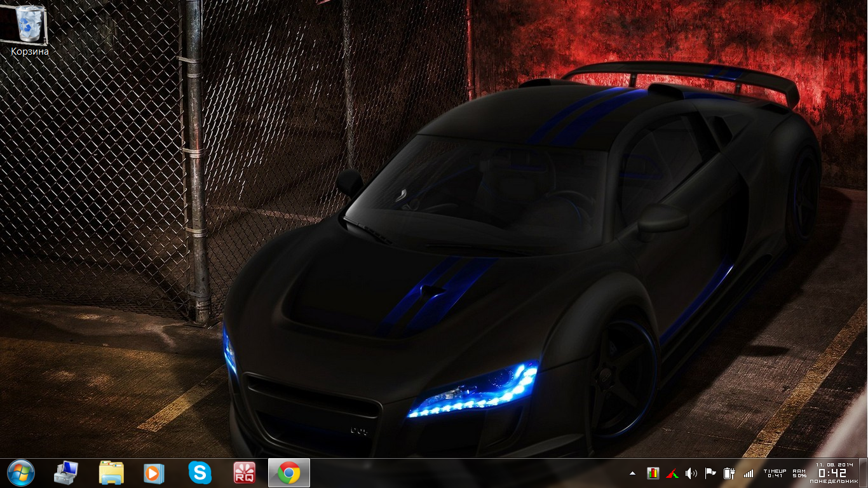
Task: Click the red-green network meter tray icon
Action: [672, 473]
